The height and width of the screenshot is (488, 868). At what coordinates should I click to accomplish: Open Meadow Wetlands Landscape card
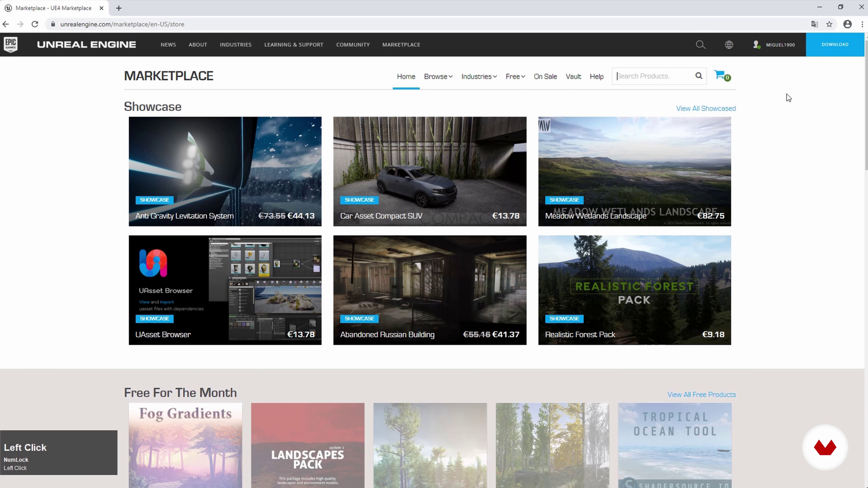pos(634,171)
